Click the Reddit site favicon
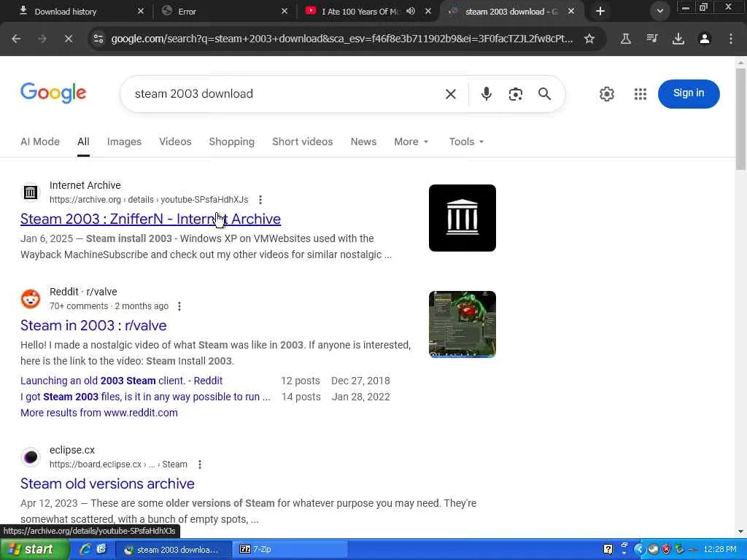747x560 pixels. 31,298
